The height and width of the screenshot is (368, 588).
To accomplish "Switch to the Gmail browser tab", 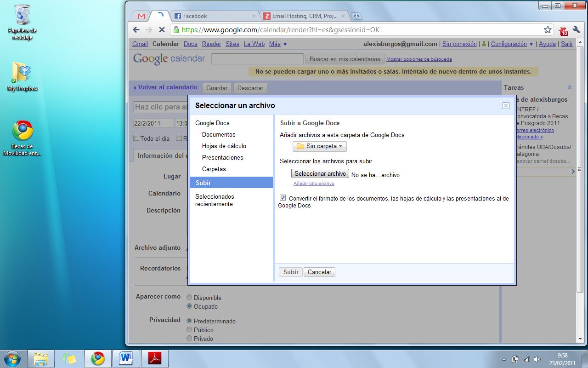I will click(x=141, y=16).
